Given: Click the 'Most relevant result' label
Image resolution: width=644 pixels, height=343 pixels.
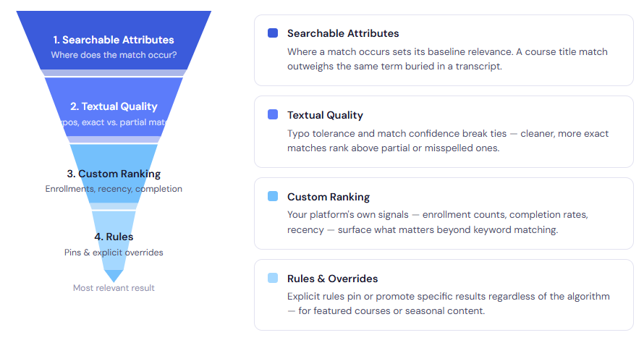Looking at the screenshot, I should pos(114,288).
